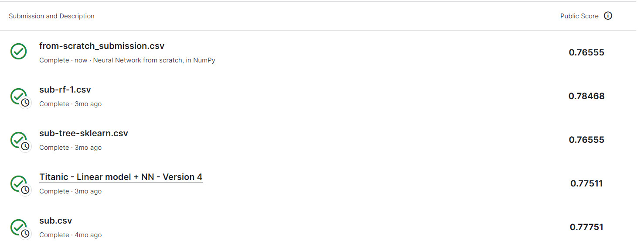The width and height of the screenshot is (644, 245).
Task: Click the status icon beside sub-tree-sklearn.csv
Action: [19, 140]
